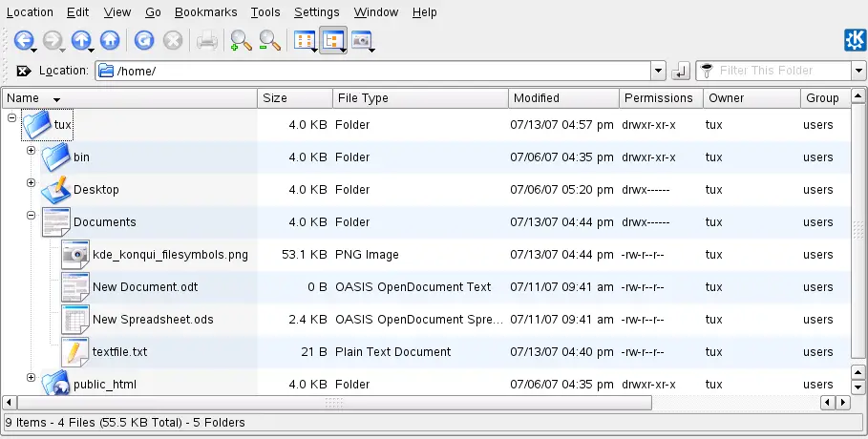Switch to the icon view mode
868x439 pixels.
coord(304,40)
